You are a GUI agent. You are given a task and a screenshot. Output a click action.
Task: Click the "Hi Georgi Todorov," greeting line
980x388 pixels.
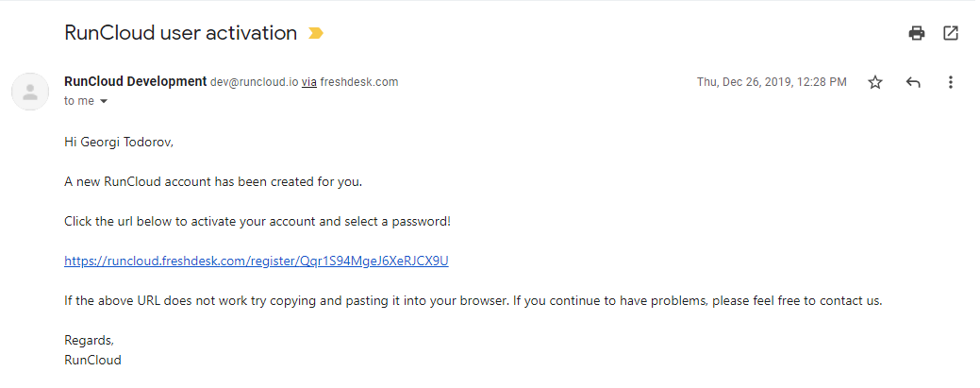point(119,142)
